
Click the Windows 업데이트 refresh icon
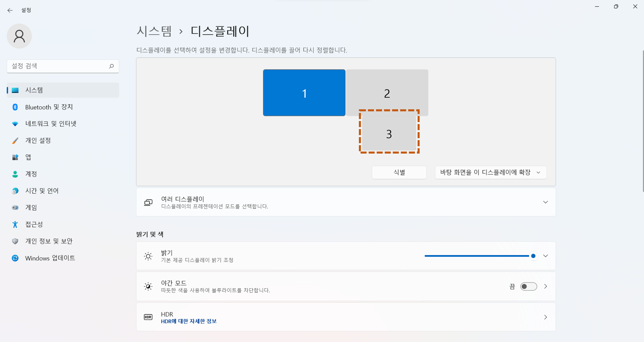[15, 258]
